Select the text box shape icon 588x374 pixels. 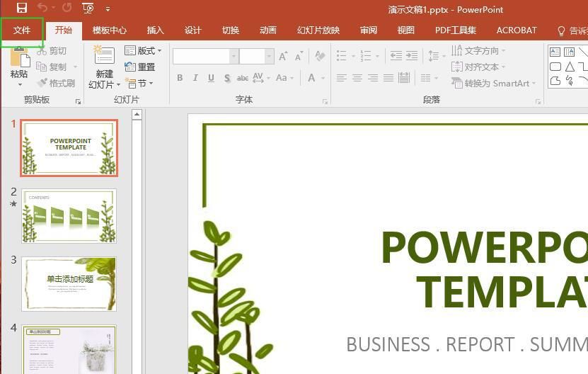555,52
